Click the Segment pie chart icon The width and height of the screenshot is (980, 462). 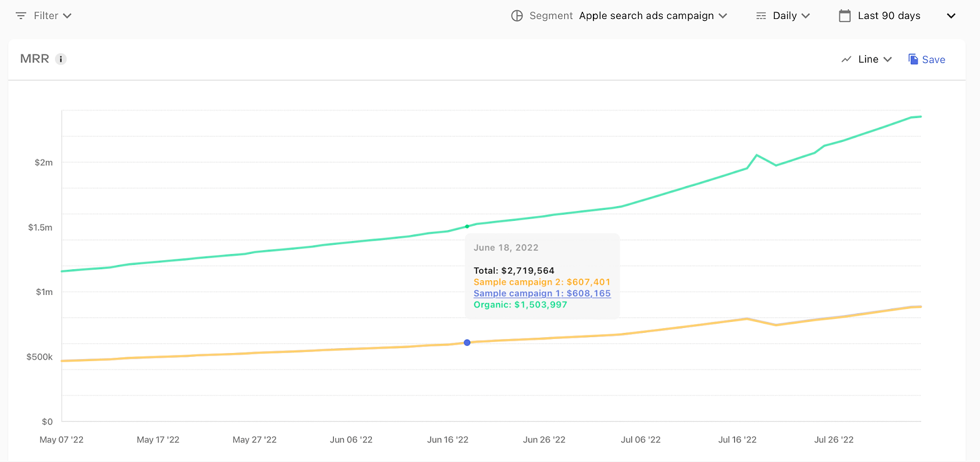tap(517, 16)
